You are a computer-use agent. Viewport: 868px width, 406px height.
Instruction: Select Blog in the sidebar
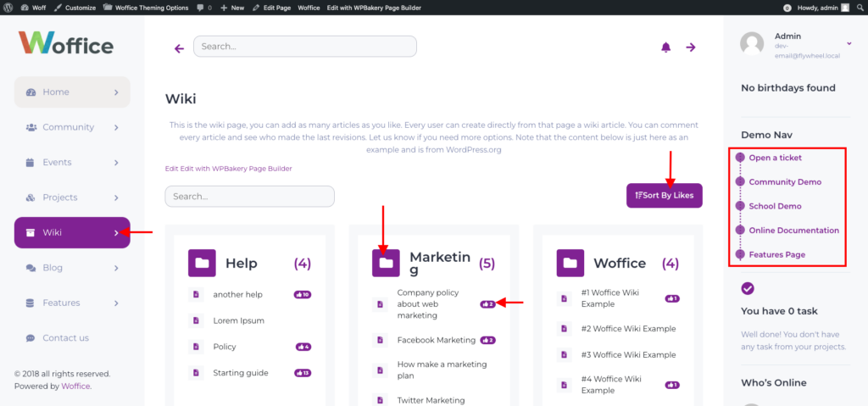pos(53,268)
